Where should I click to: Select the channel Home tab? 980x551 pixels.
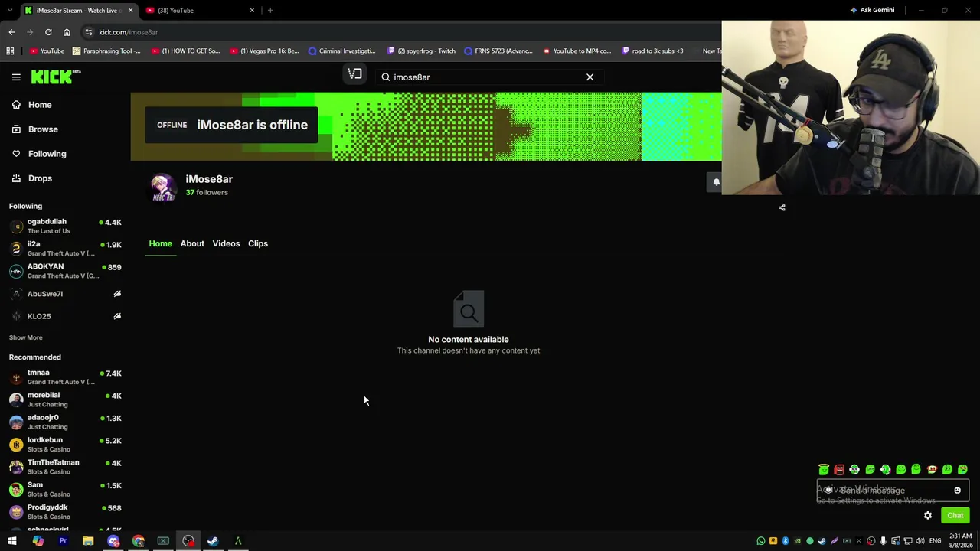(161, 243)
